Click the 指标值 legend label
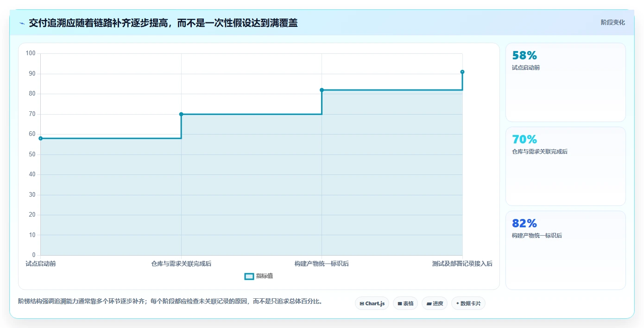This screenshot has width=644, height=328. [x=265, y=276]
